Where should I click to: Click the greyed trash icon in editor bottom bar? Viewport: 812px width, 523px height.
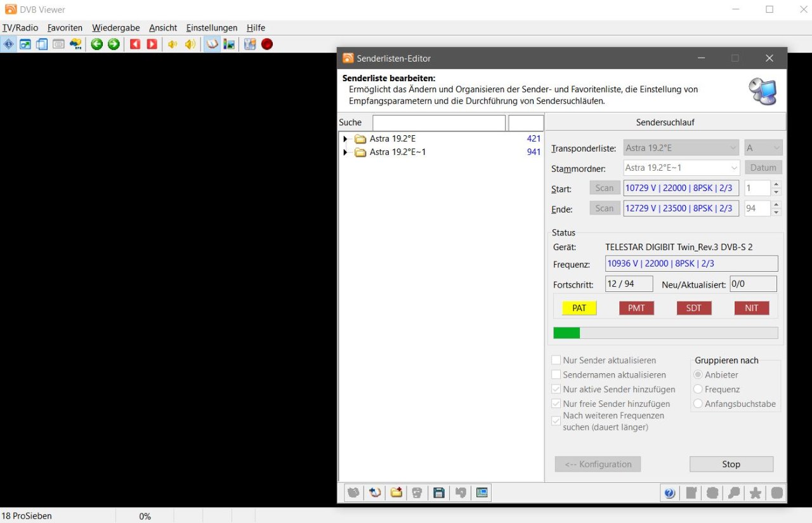(x=417, y=493)
